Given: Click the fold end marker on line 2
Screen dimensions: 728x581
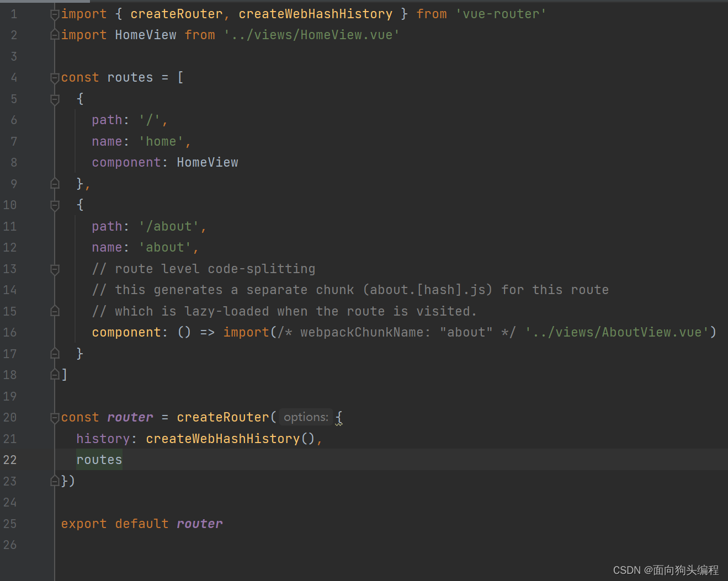Looking at the screenshot, I should click(55, 35).
